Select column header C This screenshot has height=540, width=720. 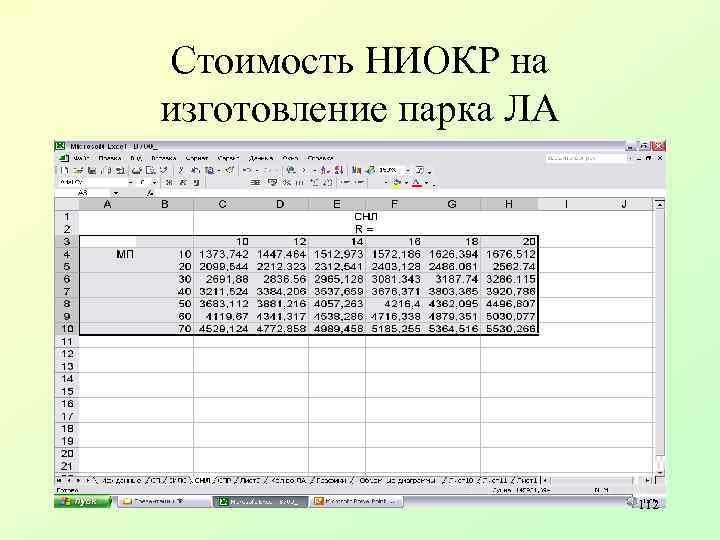[222, 204]
